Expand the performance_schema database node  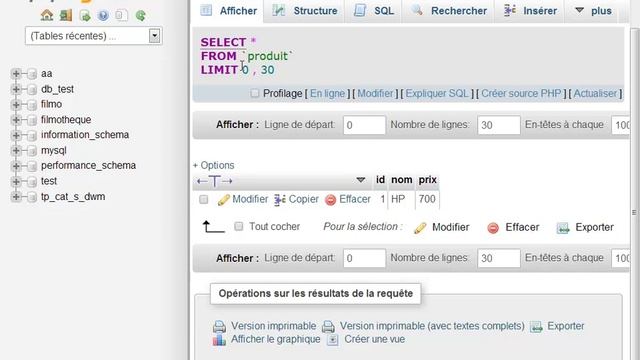click(16, 166)
